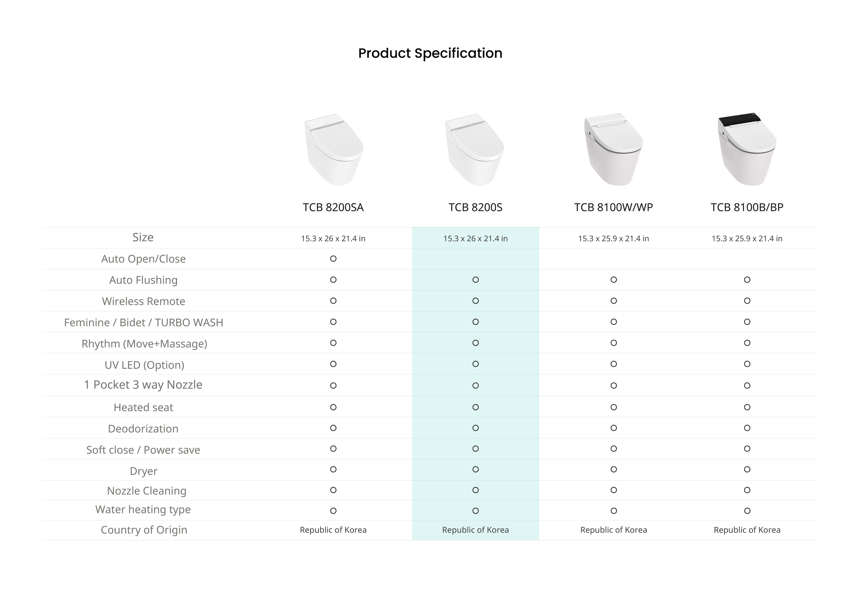Click the TCB 8200SA toilet product image
This screenshot has width=861, height=616.
pyautogui.click(x=333, y=149)
